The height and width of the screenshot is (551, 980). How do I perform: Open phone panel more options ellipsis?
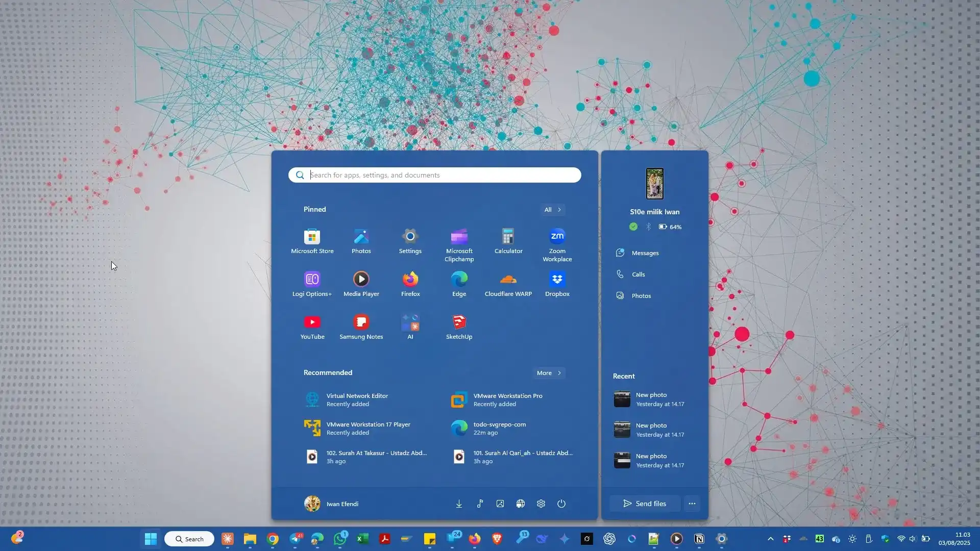(x=692, y=504)
